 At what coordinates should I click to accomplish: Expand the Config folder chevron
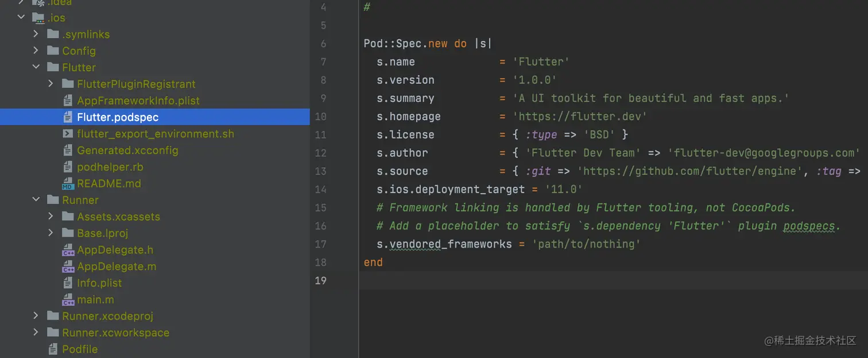[x=36, y=51]
